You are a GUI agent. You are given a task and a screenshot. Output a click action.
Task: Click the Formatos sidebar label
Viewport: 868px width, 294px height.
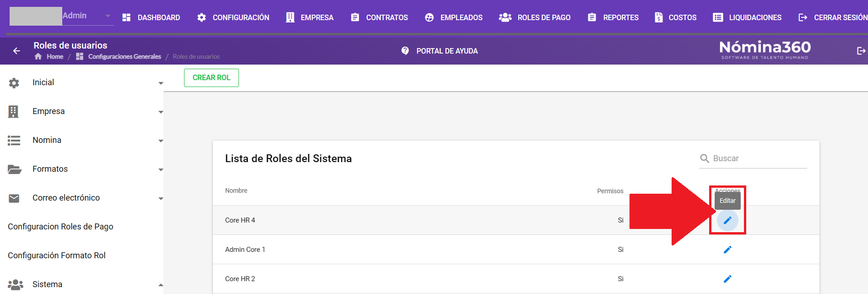click(50, 169)
